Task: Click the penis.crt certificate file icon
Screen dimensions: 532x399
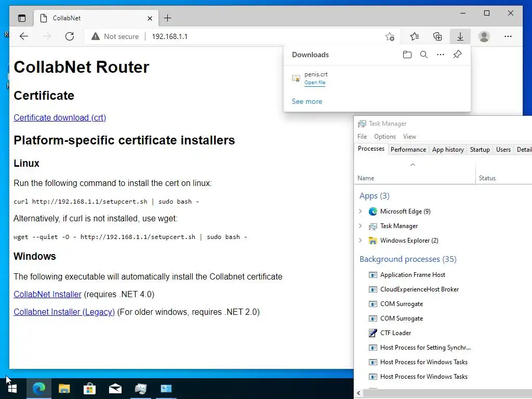Action: (x=296, y=78)
